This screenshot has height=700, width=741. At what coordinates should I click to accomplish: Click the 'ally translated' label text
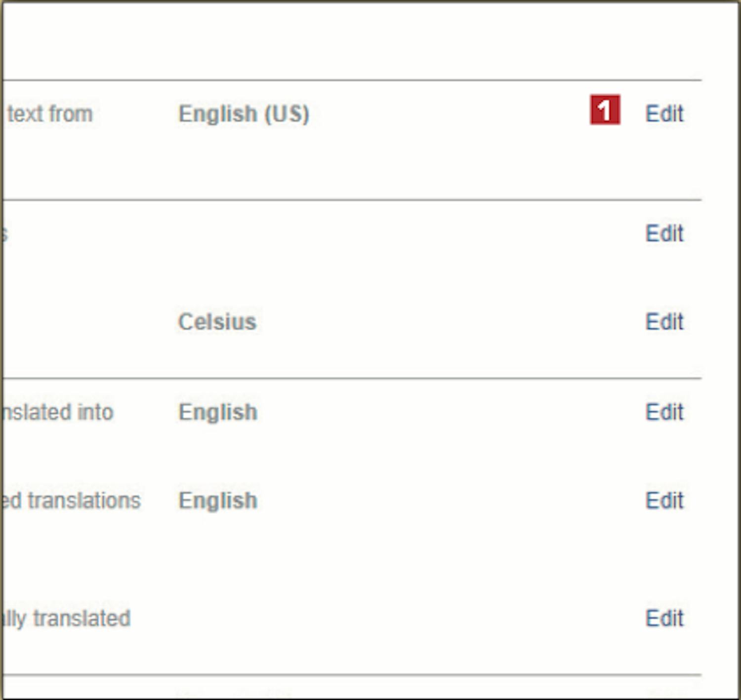point(67,619)
